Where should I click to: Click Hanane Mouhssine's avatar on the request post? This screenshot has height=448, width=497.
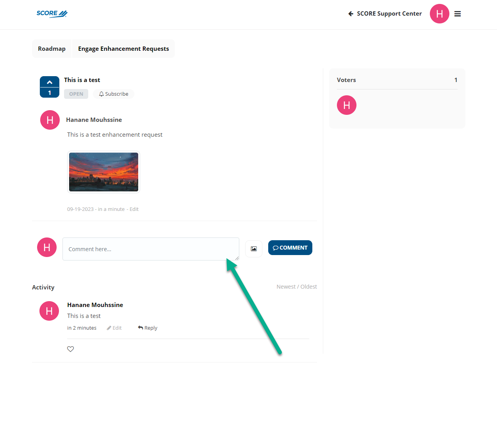[x=50, y=120]
